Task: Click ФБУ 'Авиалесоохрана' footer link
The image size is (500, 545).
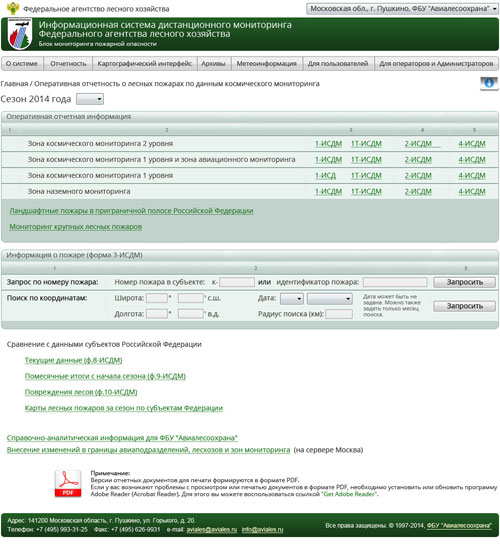Action: [x=459, y=526]
